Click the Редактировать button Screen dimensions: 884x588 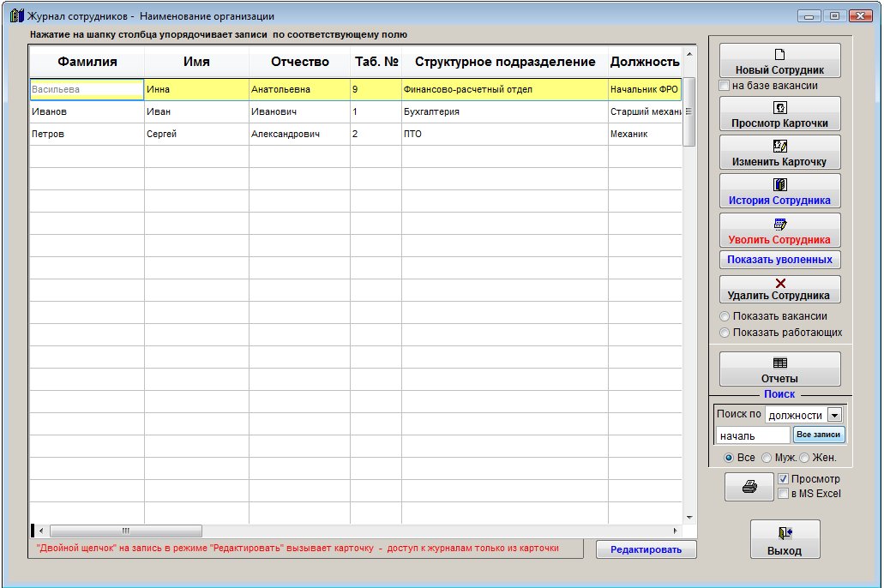click(646, 549)
